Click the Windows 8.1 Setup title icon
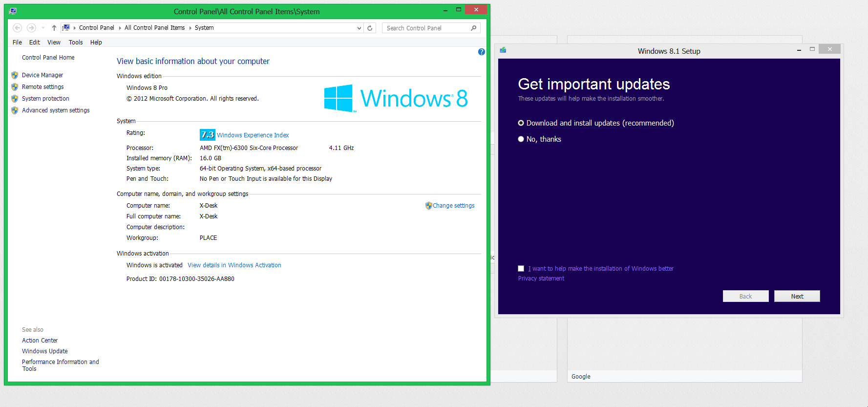Screen dimensions: 868x407 pyautogui.click(x=503, y=50)
